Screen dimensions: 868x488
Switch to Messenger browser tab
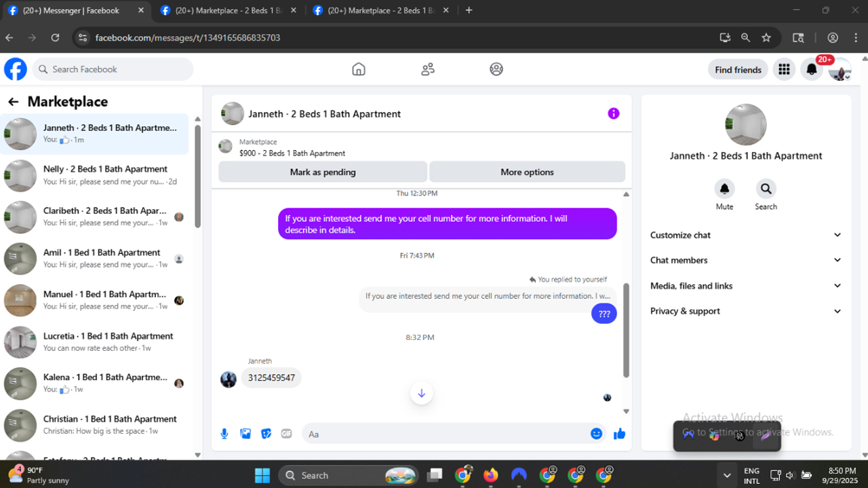[x=76, y=10]
